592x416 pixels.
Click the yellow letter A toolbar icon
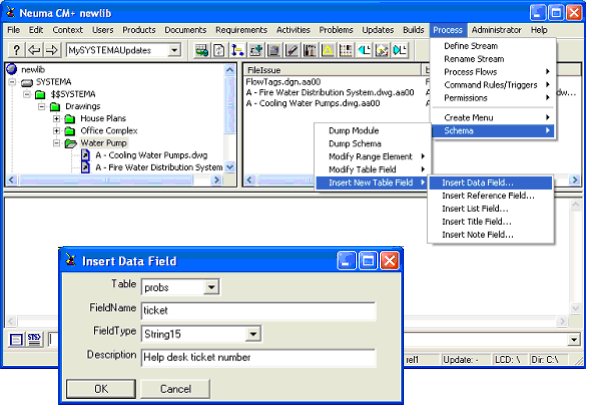[x=327, y=50]
